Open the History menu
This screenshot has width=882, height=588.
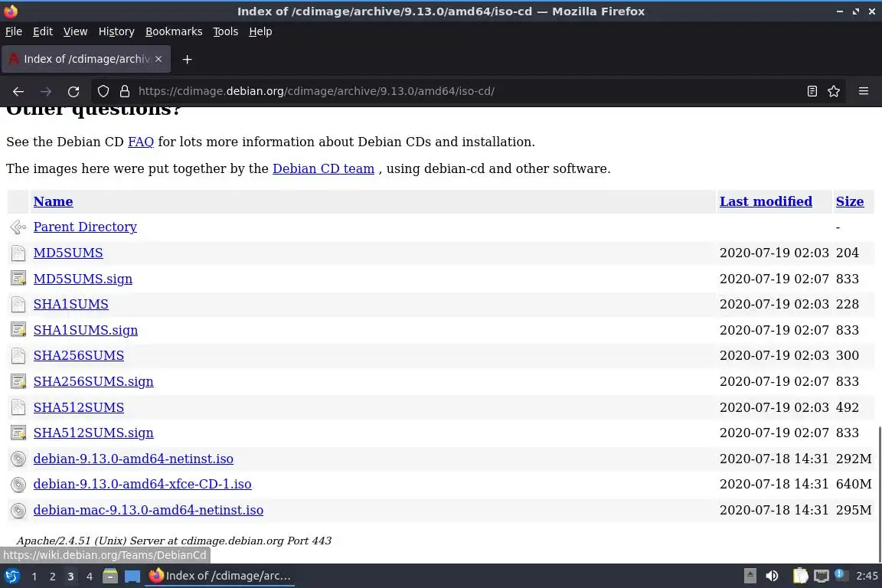coord(116,31)
